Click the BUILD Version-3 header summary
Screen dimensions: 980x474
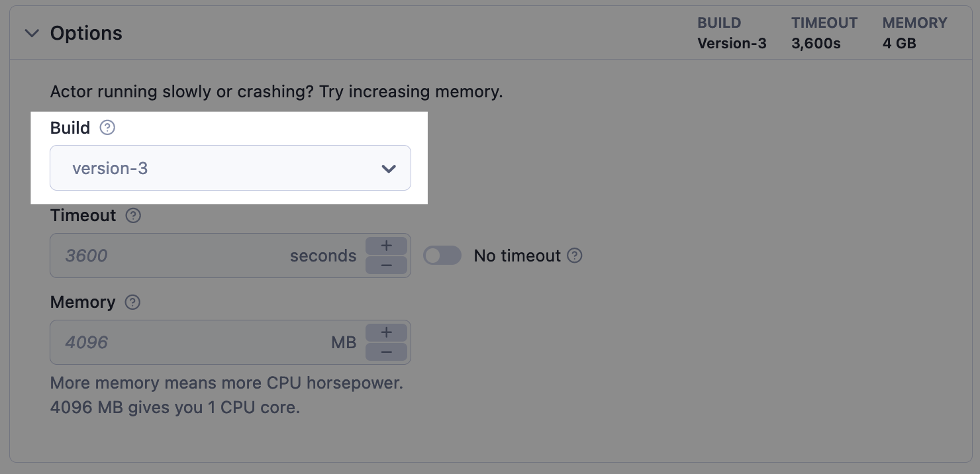click(732, 33)
